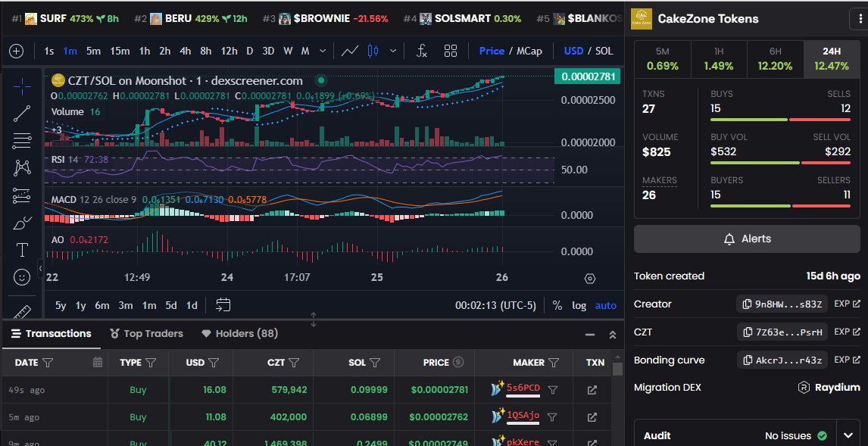Open the chart layout grid icon
Screen dimensions: 868x446
tap(451, 51)
